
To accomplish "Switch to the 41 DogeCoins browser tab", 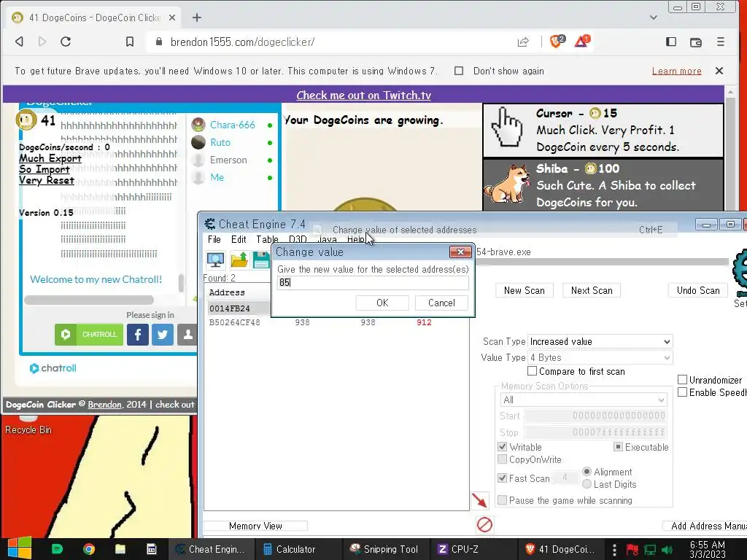I will (94, 17).
